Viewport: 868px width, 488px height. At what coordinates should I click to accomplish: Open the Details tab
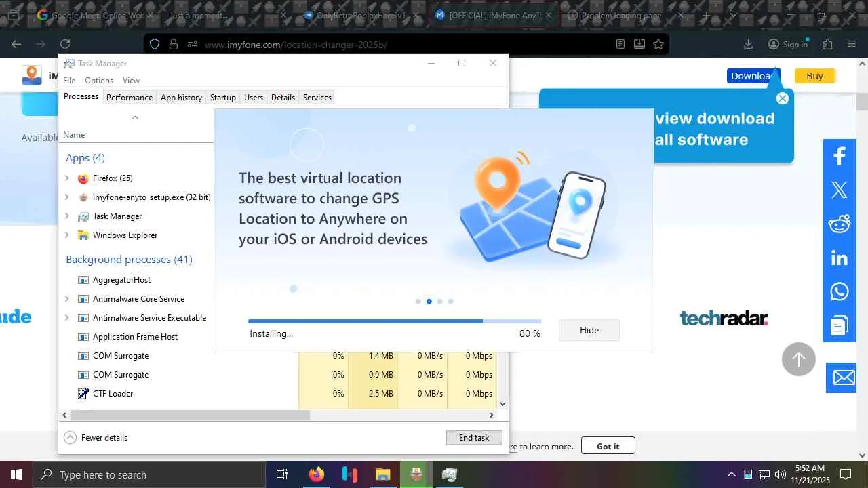(283, 98)
